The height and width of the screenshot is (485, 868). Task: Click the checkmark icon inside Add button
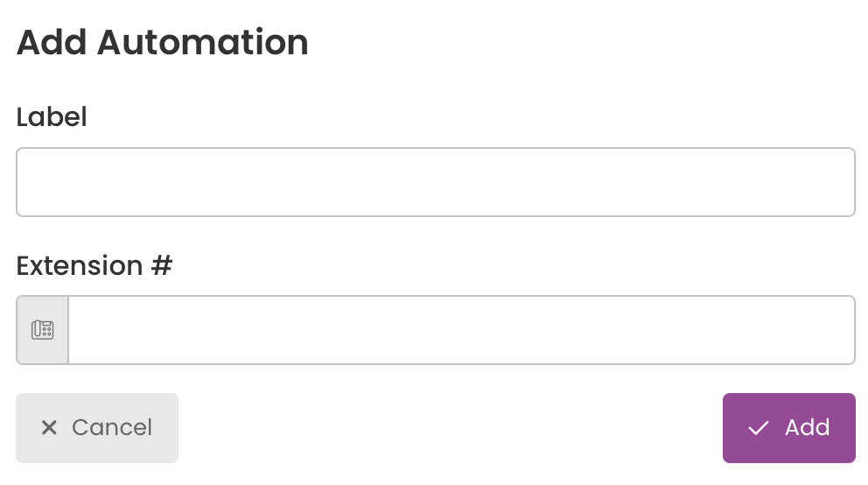click(x=759, y=428)
